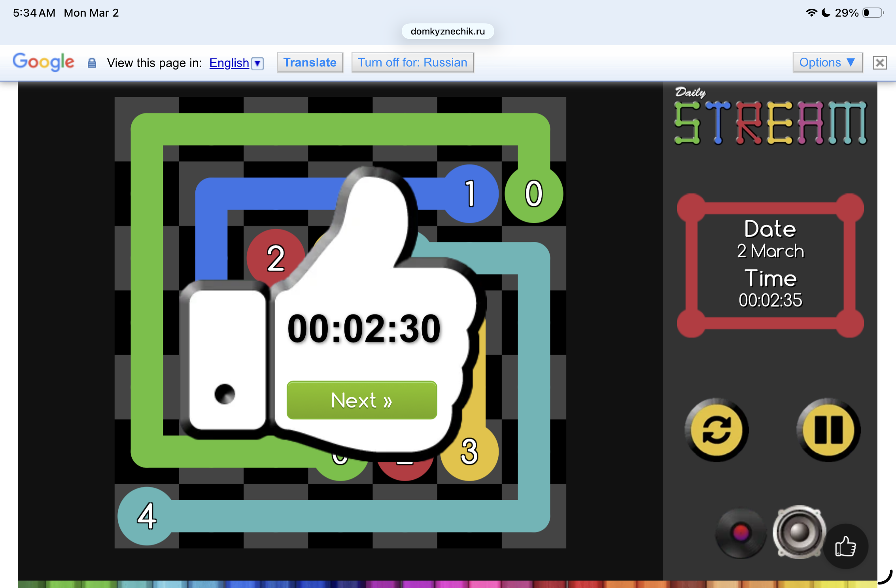The image size is (896, 588).
Task: Select Turn off for: Russian
Action: pyautogui.click(x=412, y=62)
